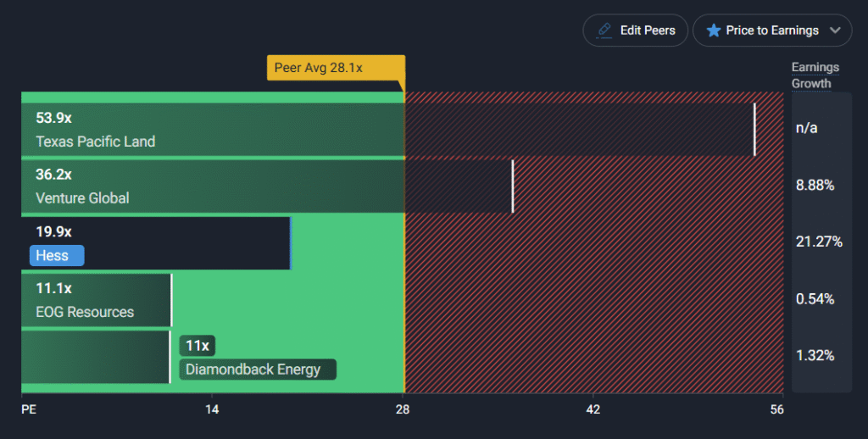Viewport: 868px width, 439px height.
Task: Click the 14 axis tick label
Action: click(x=212, y=409)
